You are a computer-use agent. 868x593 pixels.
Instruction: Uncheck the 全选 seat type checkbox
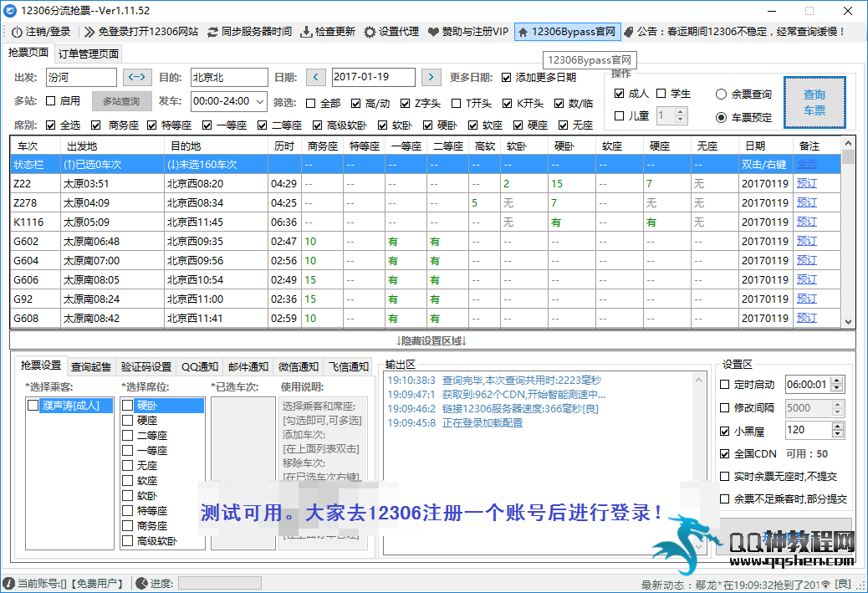(51, 125)
